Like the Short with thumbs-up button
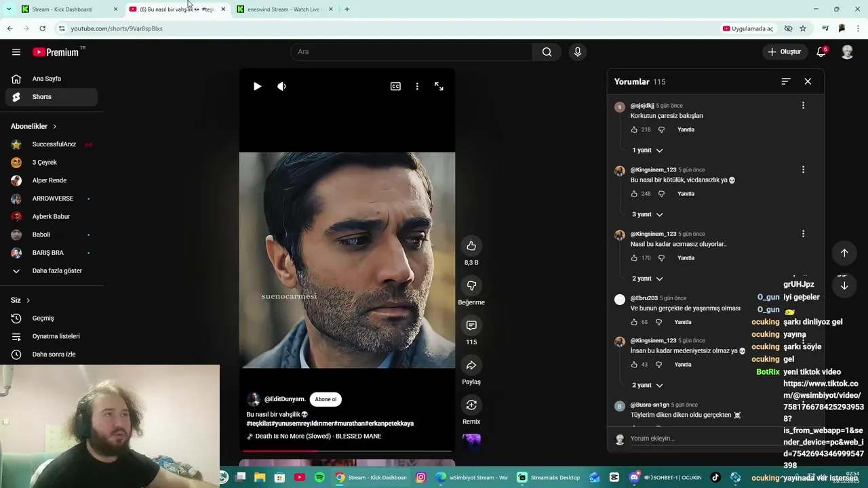Image resolution: width=868 pixels, height=488 pixels. coord(471,245)
